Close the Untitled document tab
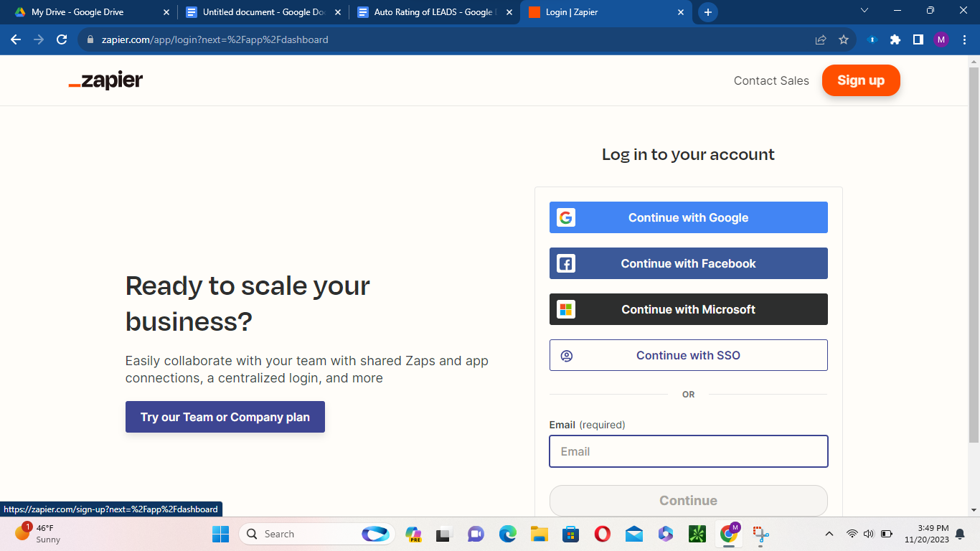Viewport: 980px width, 551px height. click(338, 12)
